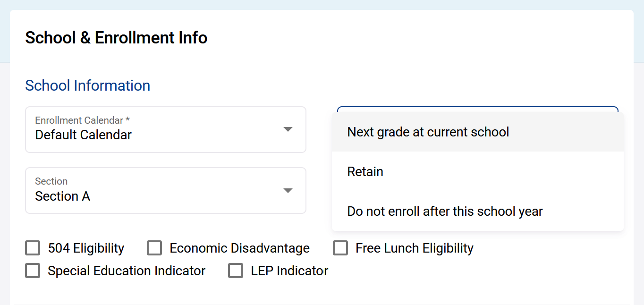Expand the Enrollment Calendar dropdown arrow

[288, 129]
